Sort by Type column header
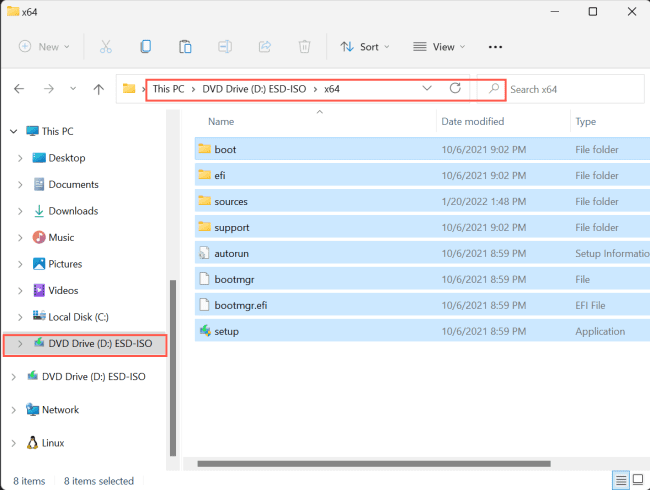The image size is (650, 490). pos(585,121)
